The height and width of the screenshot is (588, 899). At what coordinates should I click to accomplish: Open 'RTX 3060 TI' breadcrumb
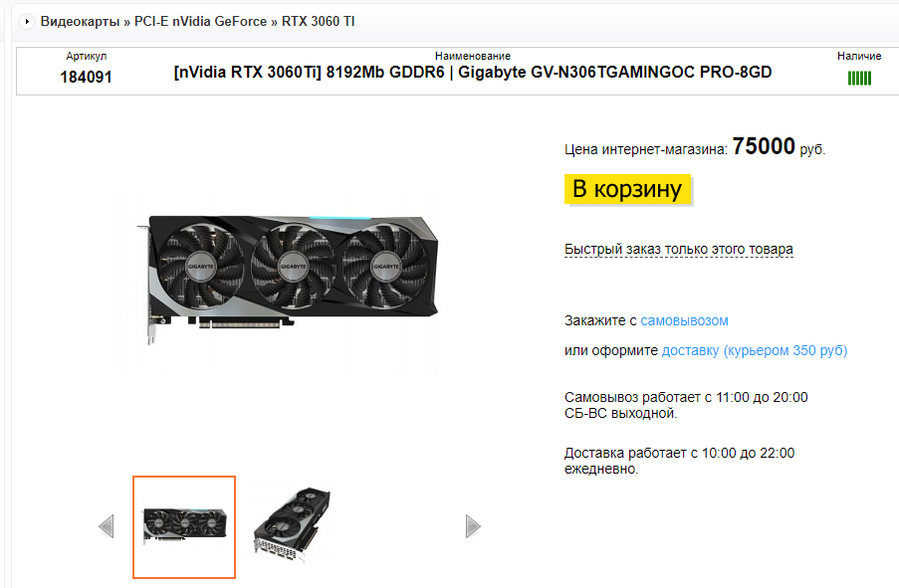tap(319, 22)
